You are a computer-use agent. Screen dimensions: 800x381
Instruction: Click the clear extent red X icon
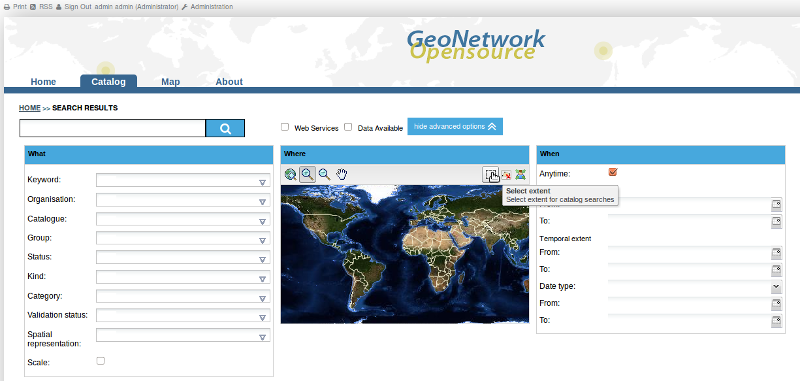506,175
